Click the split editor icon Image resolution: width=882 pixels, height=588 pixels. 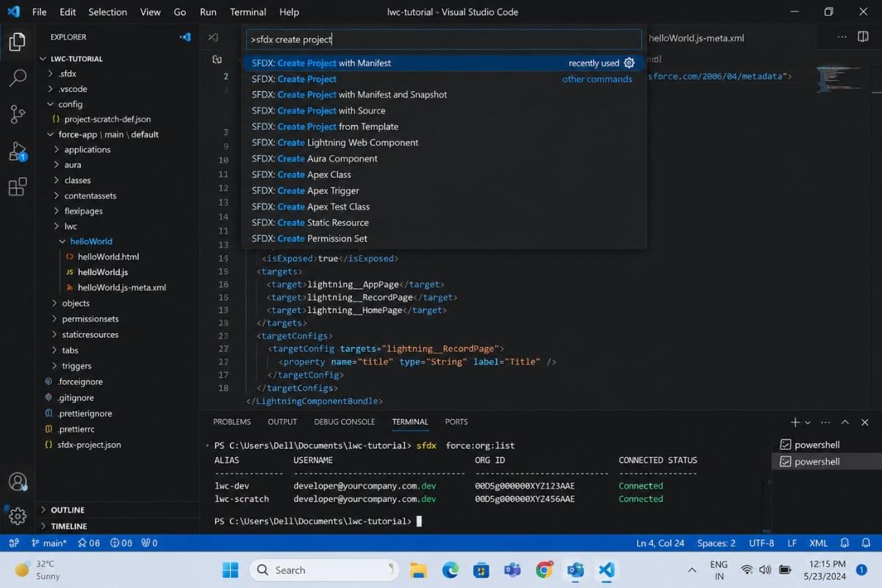click(x=863, y=37)
